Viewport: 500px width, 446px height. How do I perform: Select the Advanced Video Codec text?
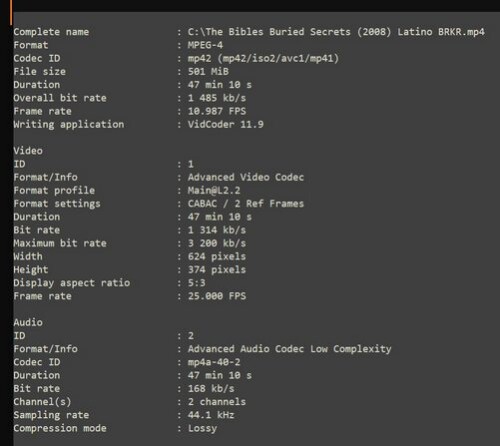point(246,177)
